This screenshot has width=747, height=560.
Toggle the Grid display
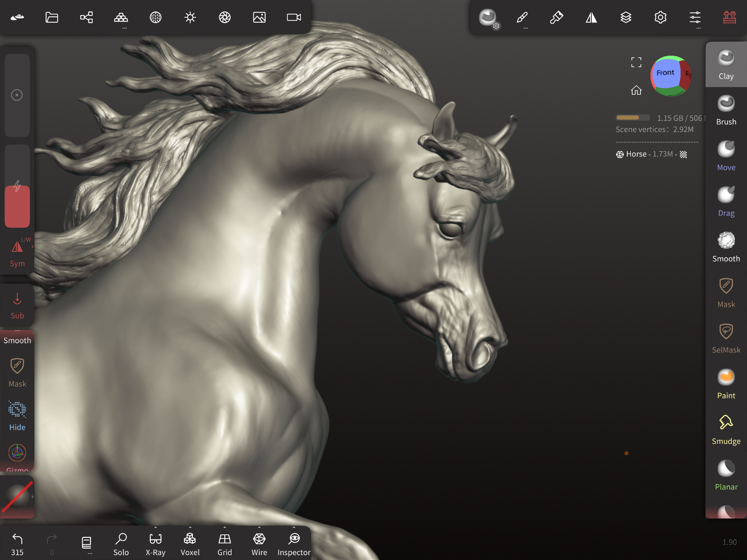pyautogui.click(x=224, y=544)
